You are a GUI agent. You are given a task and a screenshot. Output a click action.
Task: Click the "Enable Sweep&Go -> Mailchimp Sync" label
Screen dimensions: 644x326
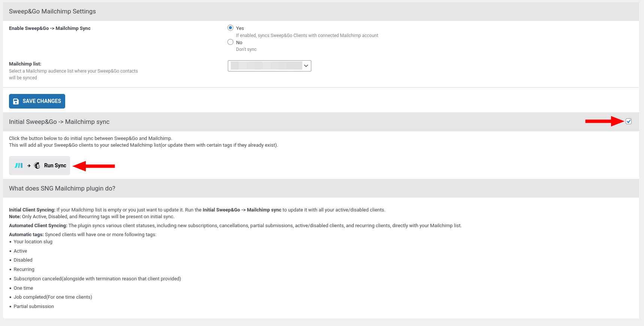coord(50,28)
